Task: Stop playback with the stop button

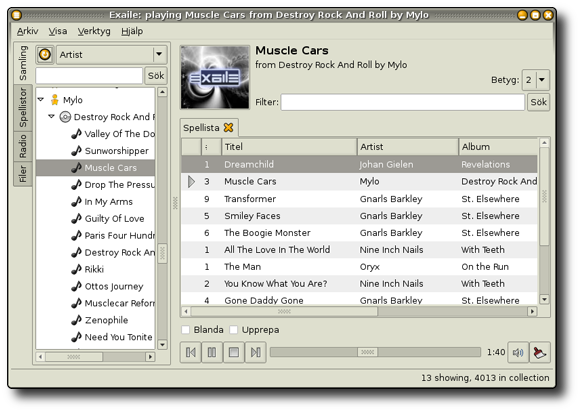Action: pyautogui.click(x=234, y=352)
